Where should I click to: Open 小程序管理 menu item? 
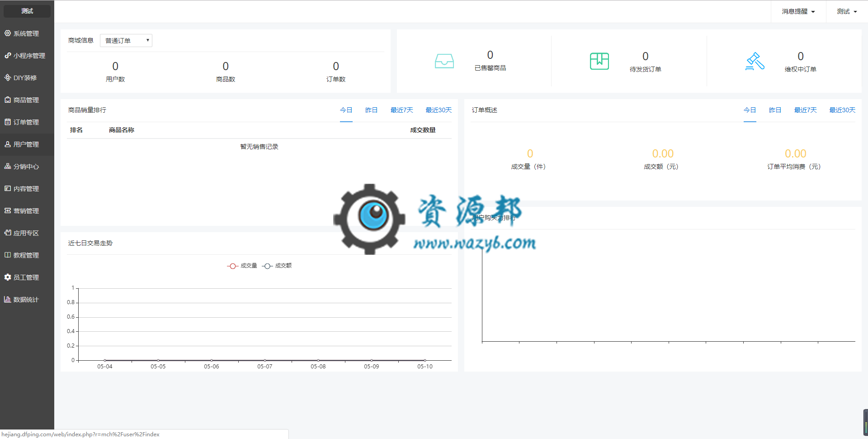pos(27,56)
